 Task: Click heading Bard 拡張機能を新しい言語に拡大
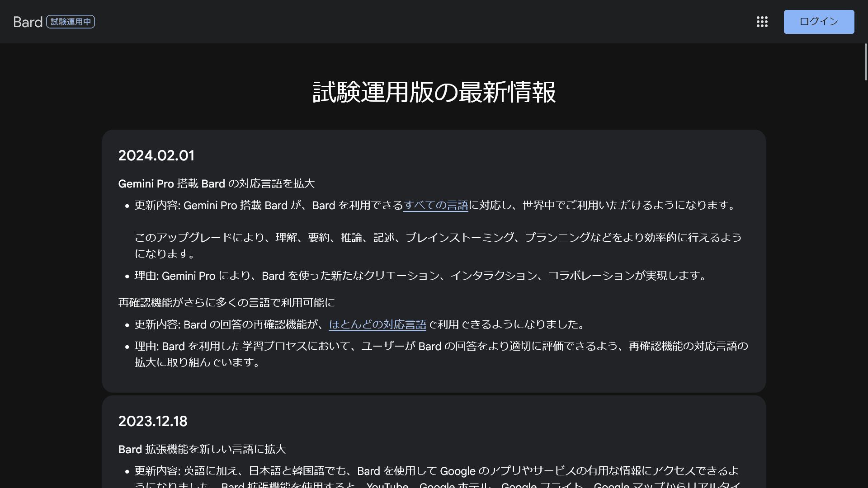tap(202, 449)
